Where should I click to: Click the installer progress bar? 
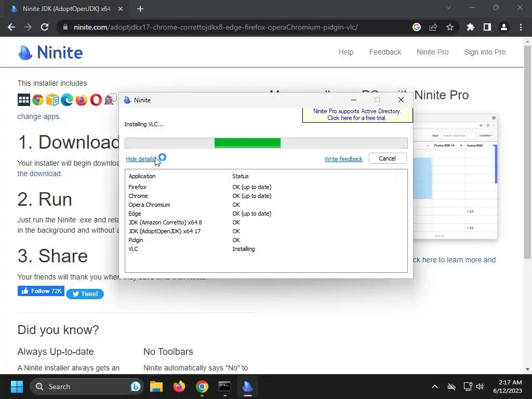click(x=266, y=143)
